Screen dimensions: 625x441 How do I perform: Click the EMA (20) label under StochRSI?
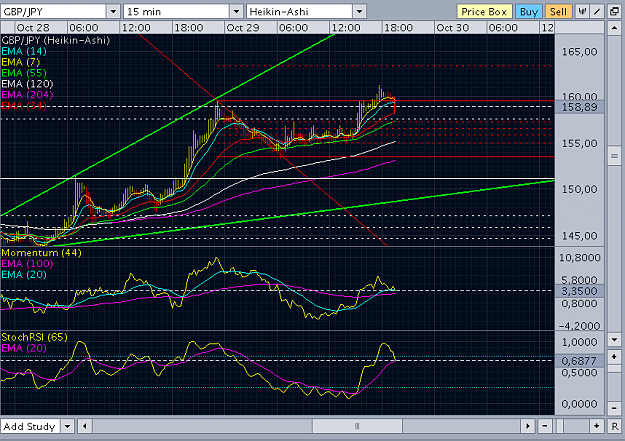tap(24, 348)
